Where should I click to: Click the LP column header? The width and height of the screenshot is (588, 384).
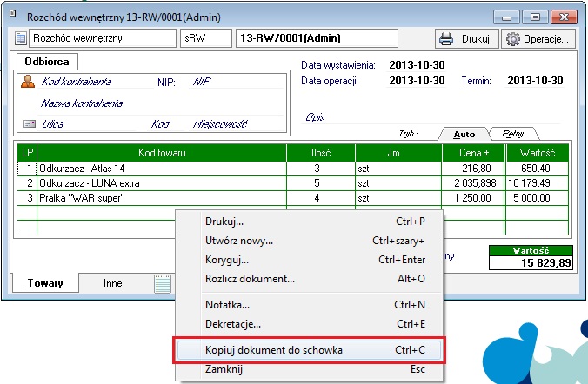27,153
